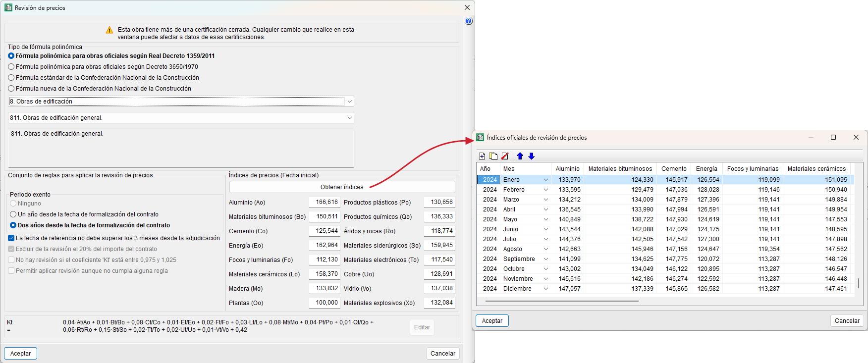This screenshot has height=363, width=868.
Task: Edit the Energía (Eo) index field
Action: coord(325,245)
